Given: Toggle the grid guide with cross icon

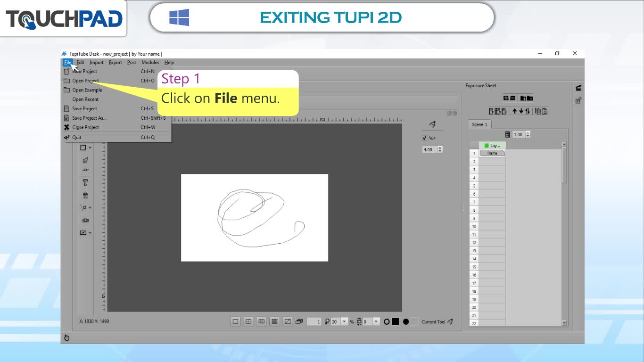Looking at the screenshot, I should point(248,322).
